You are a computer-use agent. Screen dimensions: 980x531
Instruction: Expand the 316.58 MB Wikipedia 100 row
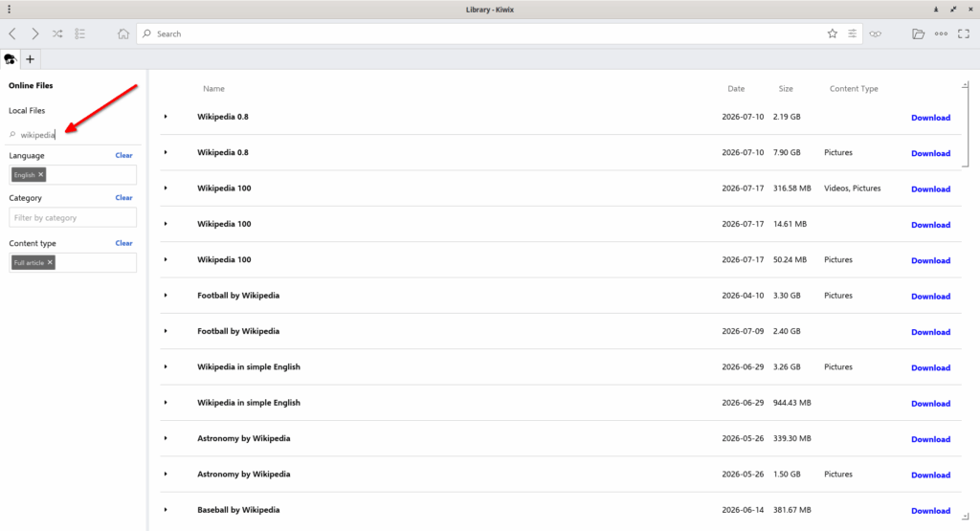[166, 188]
